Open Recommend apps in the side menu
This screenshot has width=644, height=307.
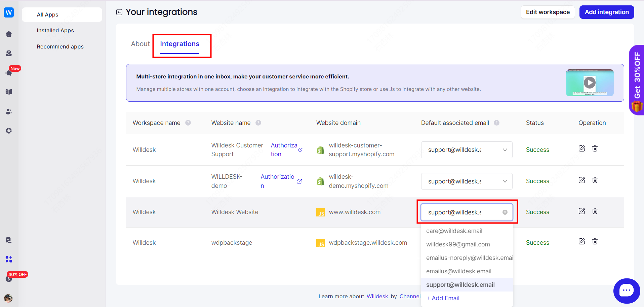point(60,46)
